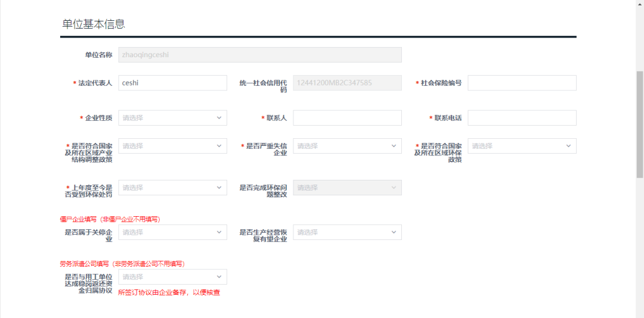Click the greyed-out 统一社会信用代码 field
The image size is (644, 318).
pyautogui.click(x=347, y=83)
